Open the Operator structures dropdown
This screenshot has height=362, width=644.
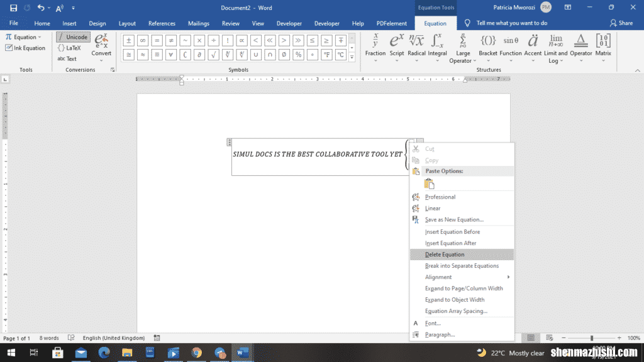(x=580, y=48)
